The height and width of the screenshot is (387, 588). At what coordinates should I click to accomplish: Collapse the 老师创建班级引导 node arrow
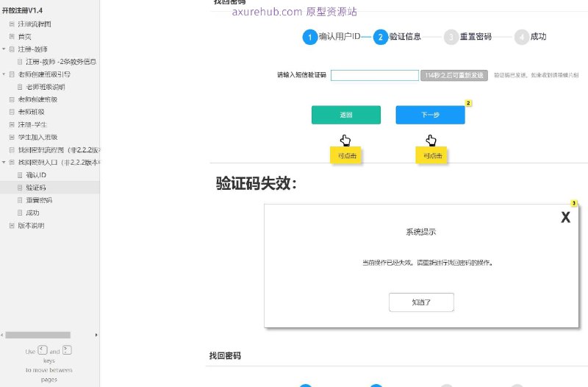pos(4,74)
